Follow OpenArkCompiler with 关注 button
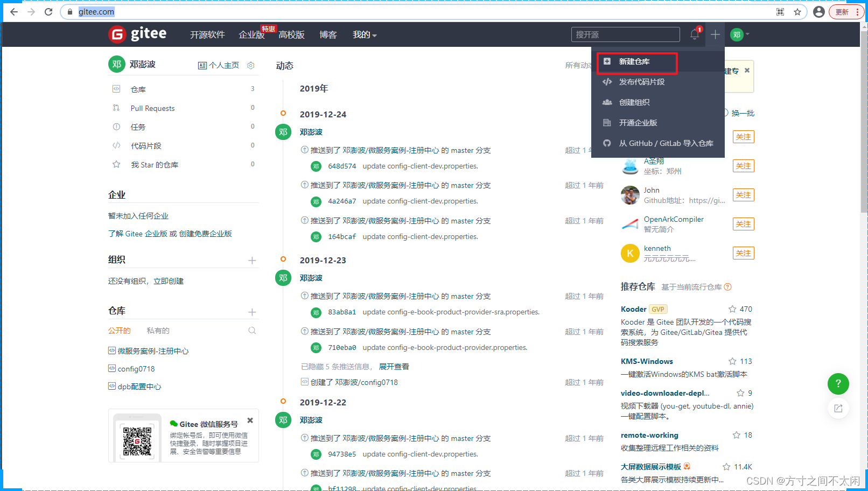 pyautogui.click(x=744, y=224)
